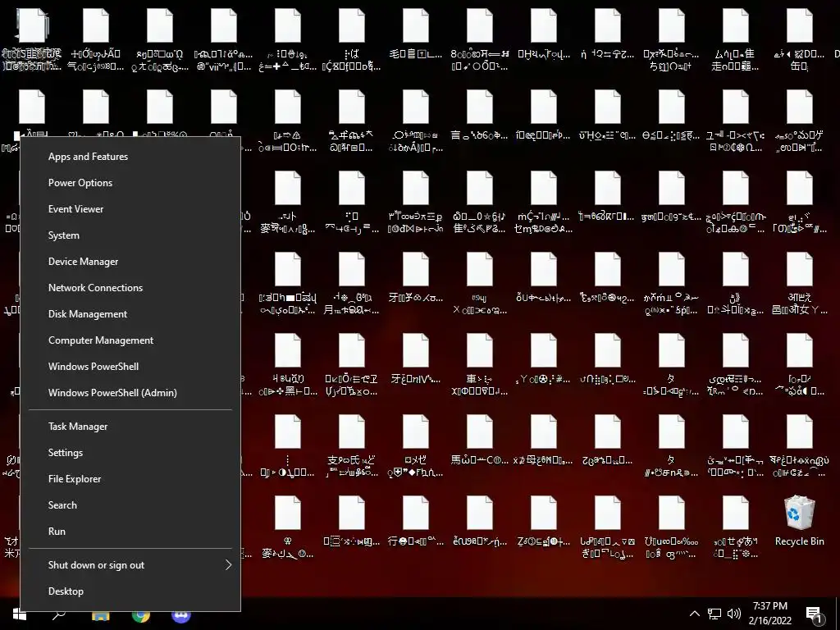Image resolution: width=840 pixels, height=630 pixels.
Task: Open the Action Center notification icon
Action: 815,614
